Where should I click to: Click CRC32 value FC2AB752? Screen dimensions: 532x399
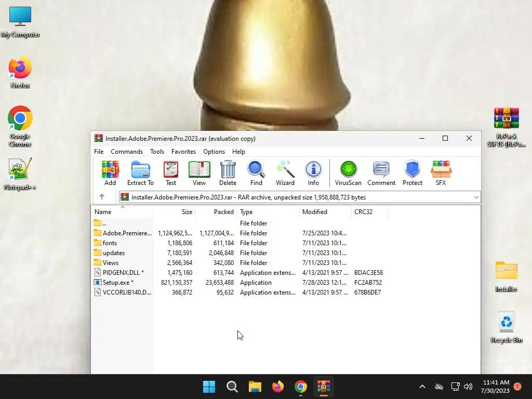[x=368, y=282]
